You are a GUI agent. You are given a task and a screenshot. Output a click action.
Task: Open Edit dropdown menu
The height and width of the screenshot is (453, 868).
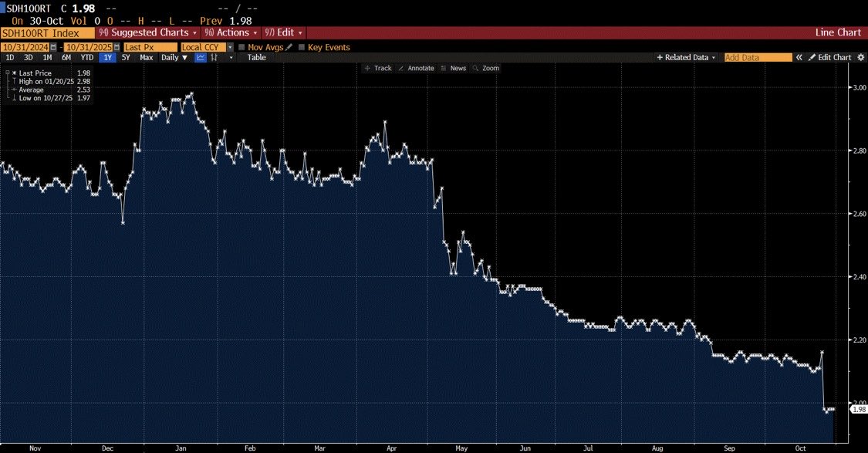click(283, 32)
